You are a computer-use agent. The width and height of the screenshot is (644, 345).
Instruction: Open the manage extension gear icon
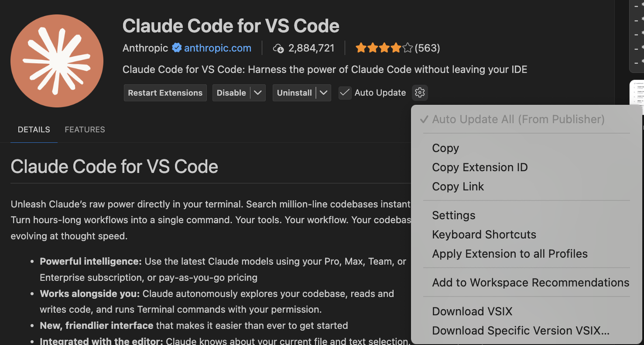click(x=419, y=93)
